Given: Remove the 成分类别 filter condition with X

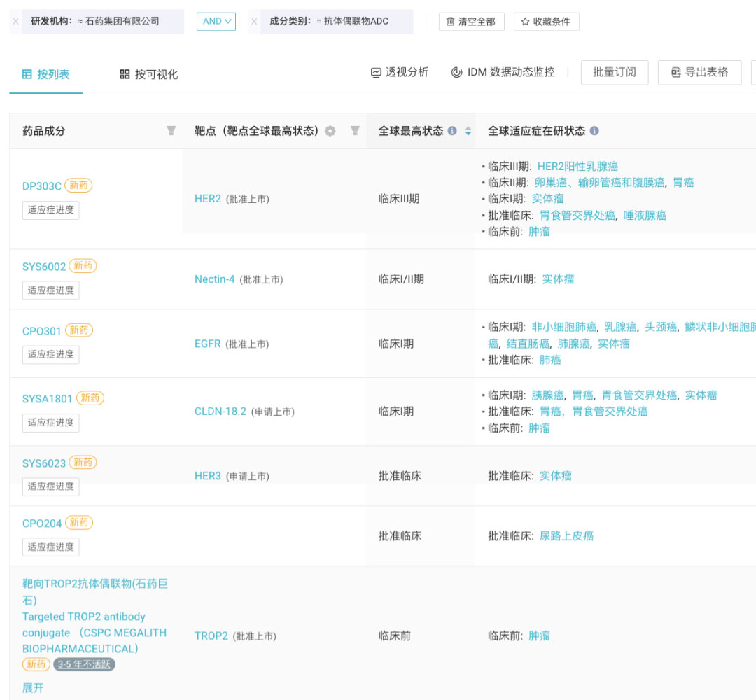Looking at the screenshot, I should point(254,22).
